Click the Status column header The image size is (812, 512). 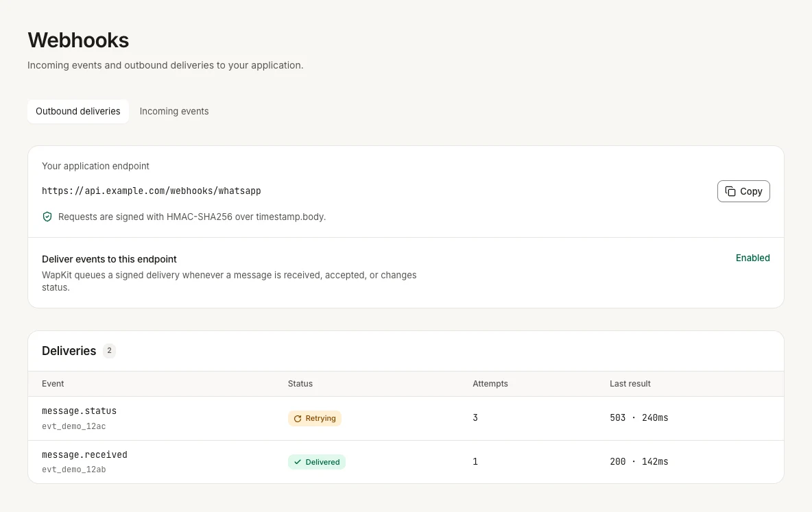click(x=300, y=384)
